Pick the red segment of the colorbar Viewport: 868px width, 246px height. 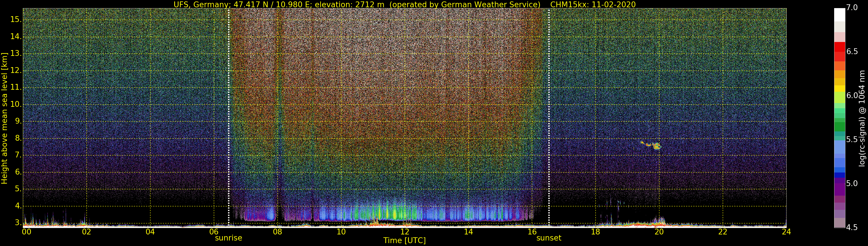pyautogui.click(x=839, y=47)
